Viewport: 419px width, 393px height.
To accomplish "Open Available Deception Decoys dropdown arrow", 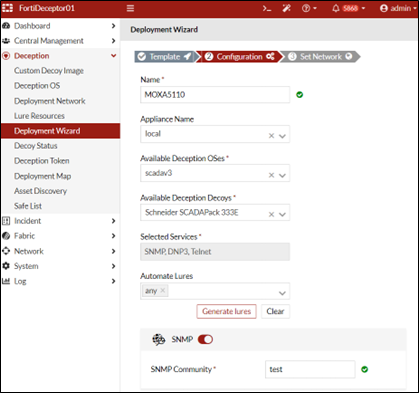I will (x=282, y=215).
